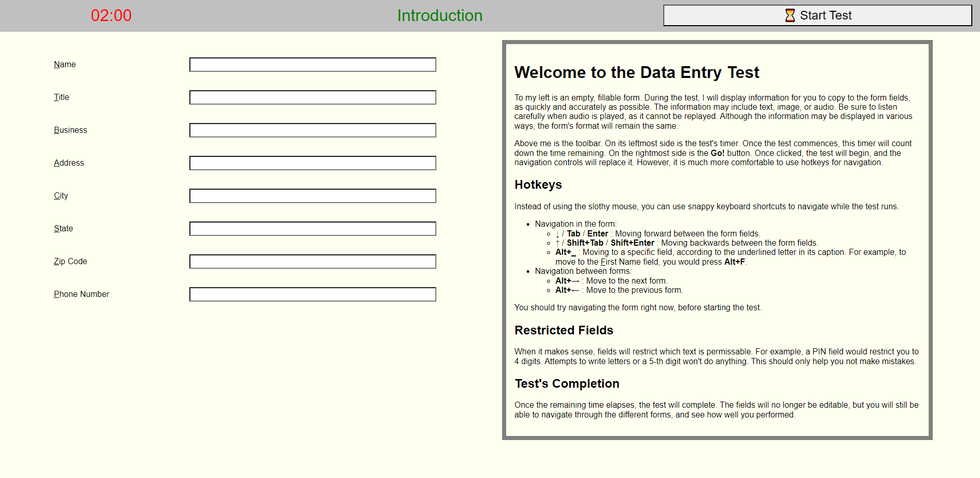
Task: Click the Welcome to the Data Entry Test heading
Action: pyautogui.click(x=637, y=72)
